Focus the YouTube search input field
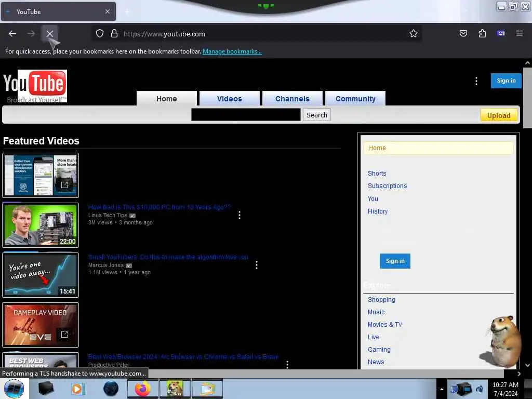Screen dimensions: 532x399 click(x=246, y=115)
